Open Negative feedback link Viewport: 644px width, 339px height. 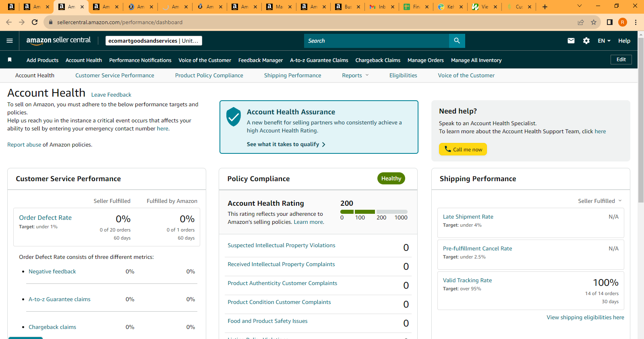point(52,271)
